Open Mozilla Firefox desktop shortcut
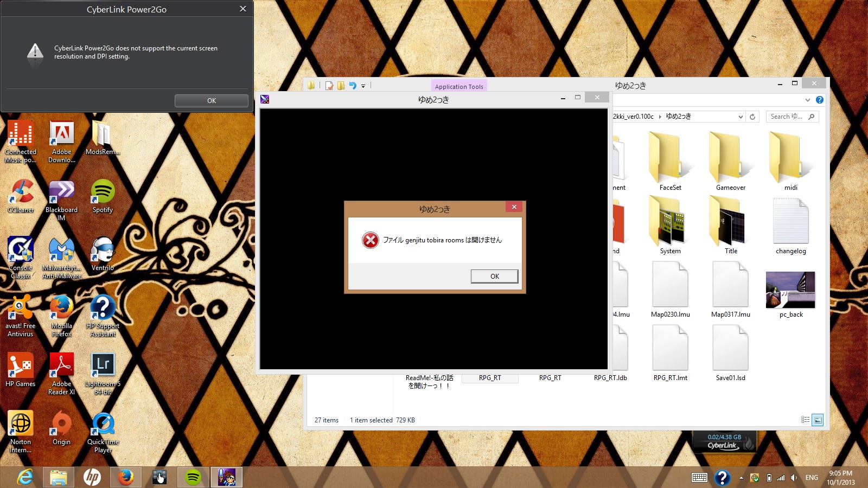This screenshot has height=488, width=868. (x=62, y=316)
